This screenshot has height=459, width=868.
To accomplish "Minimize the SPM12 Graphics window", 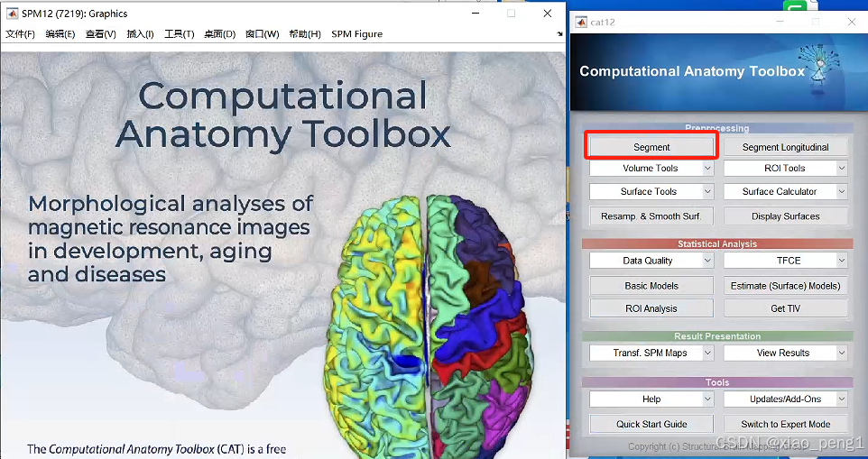I will [476, 14].
